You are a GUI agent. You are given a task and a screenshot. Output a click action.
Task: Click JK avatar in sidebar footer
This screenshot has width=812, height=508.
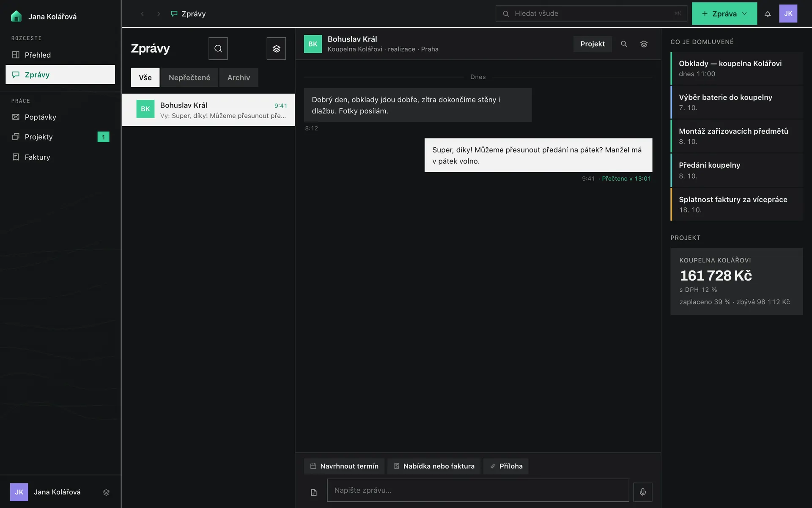pyautogui.click(x=19, y=492)
